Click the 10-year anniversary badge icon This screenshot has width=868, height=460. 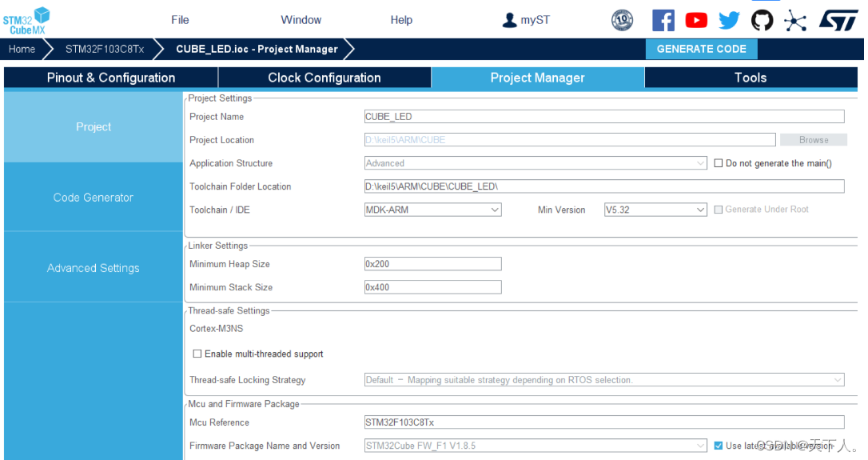click(622, 21)
